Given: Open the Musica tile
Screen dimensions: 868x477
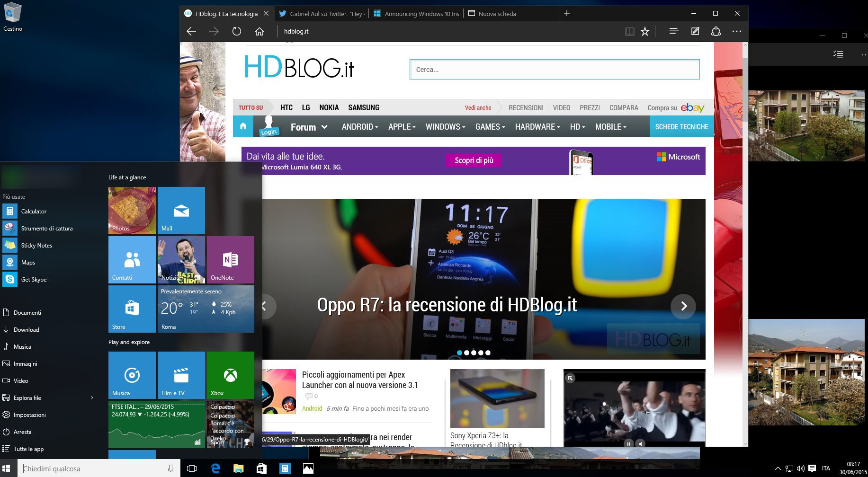Looking at the screenshot, I should coord(132,375).
